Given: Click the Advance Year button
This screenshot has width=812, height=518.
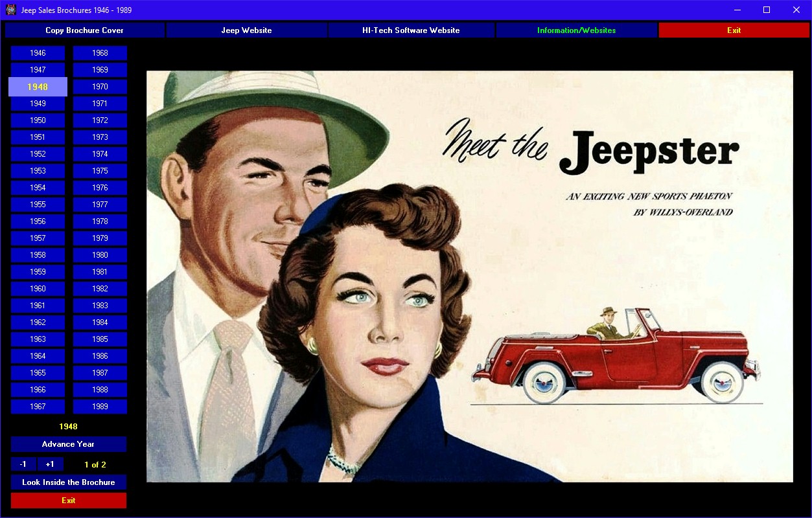Looking at the screenshot, I should [68, 444].
